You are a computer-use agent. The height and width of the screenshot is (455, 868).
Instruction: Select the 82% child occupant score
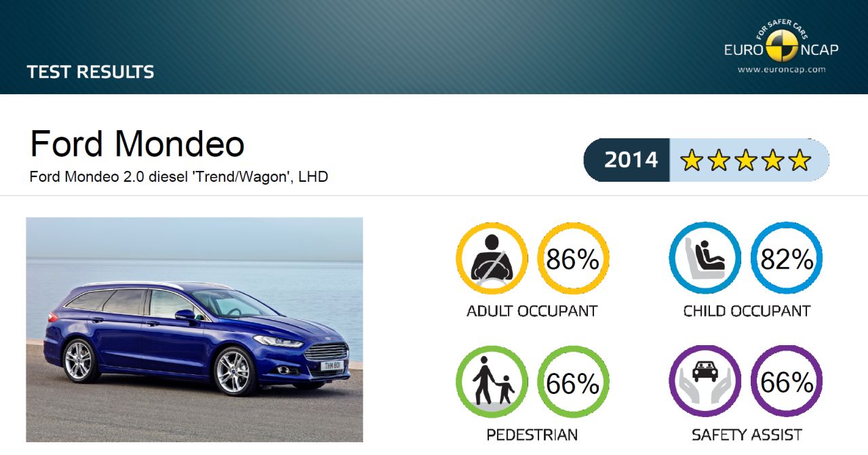coord(787,258)
